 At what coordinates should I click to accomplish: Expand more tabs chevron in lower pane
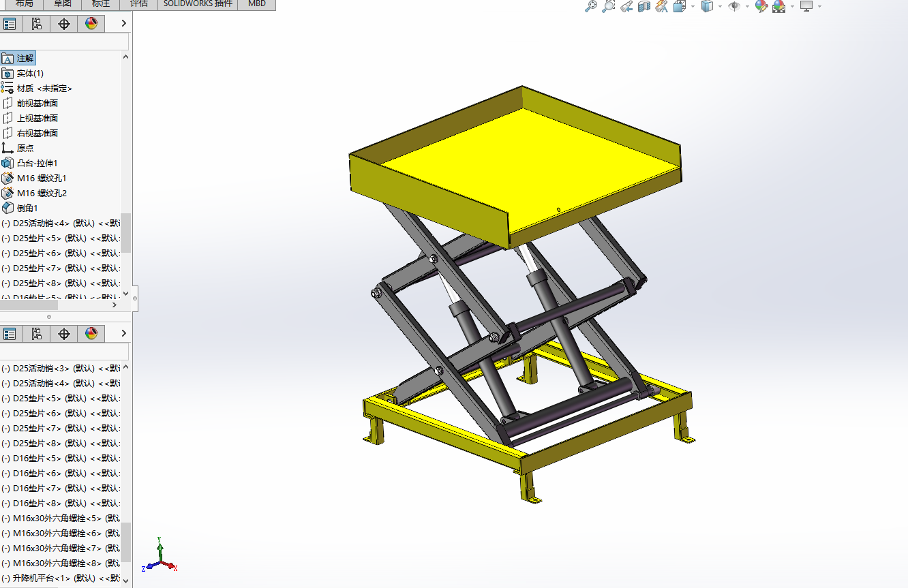pyautogui.click(x=123, y=333)
